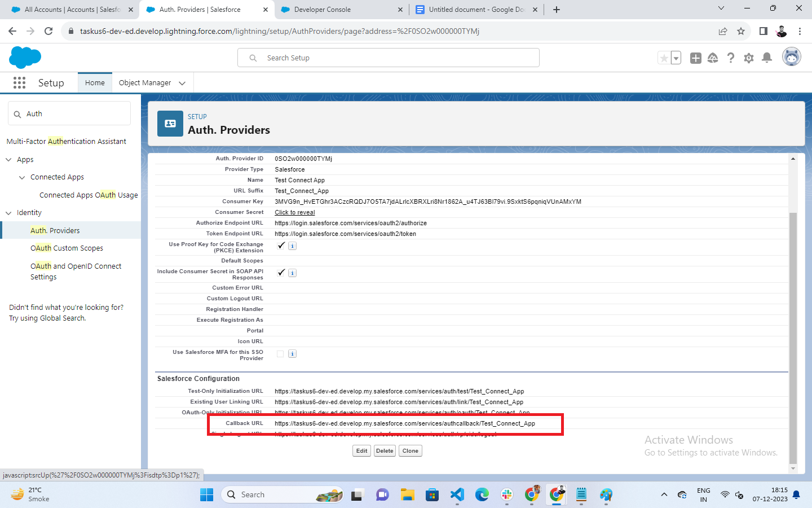Show info for Salesforce MFA SSO
Image resolution: width=812 pixels, height=508 pixels.
click(x=292, y=354)
